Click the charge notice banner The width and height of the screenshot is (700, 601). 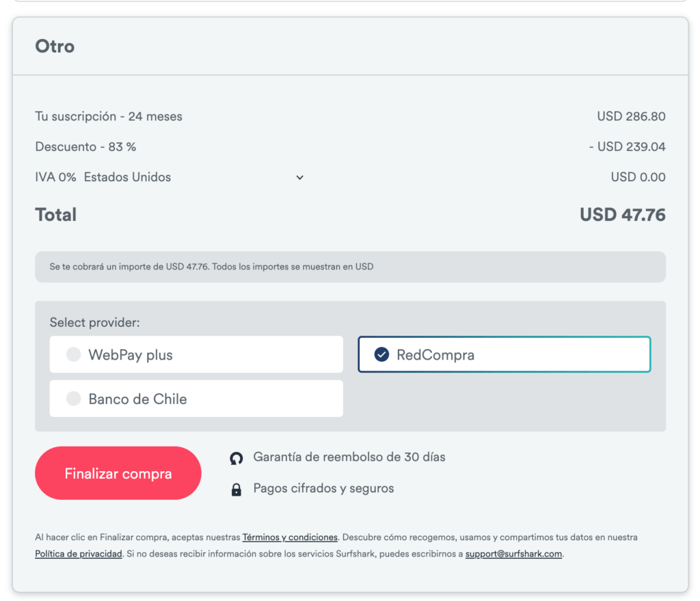coord(350,267)
